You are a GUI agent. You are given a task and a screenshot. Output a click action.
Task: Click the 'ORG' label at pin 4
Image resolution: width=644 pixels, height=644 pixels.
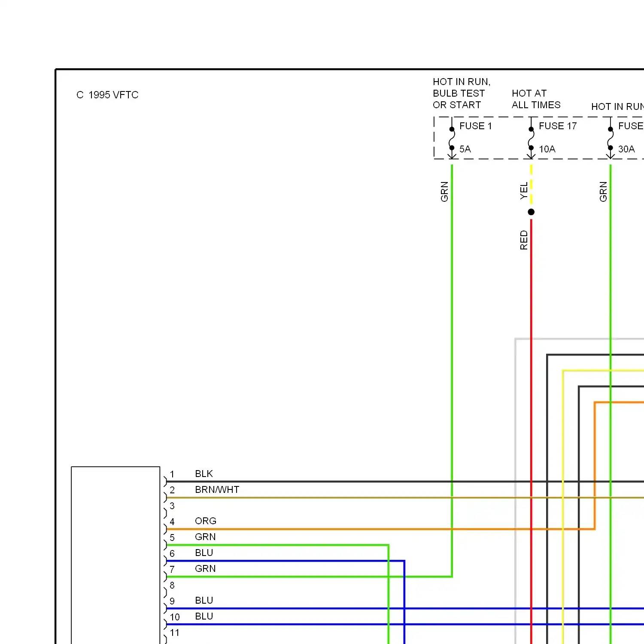click(x=206, y=521)
